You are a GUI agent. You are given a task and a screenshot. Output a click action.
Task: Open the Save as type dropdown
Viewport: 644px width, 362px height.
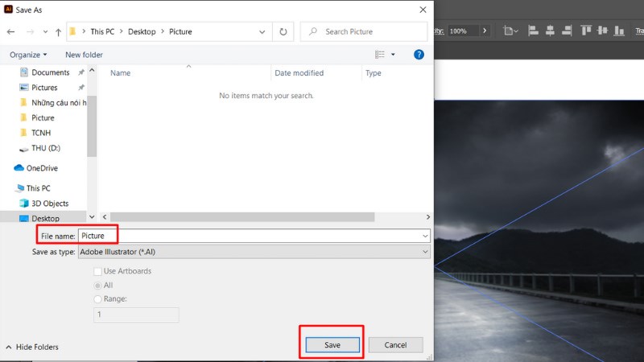click(254, 252)
